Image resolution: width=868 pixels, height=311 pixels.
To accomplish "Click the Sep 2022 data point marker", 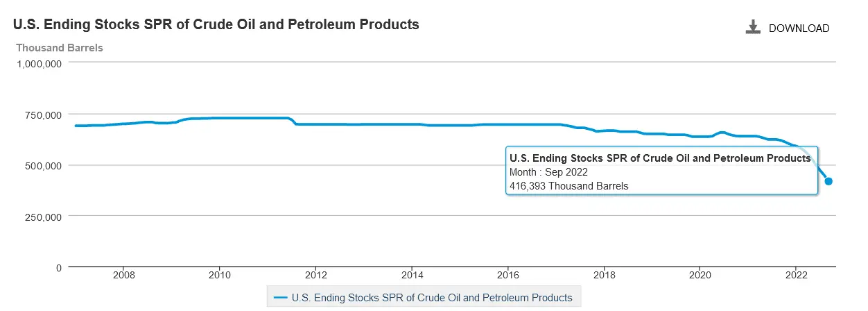I will (828, 181).
